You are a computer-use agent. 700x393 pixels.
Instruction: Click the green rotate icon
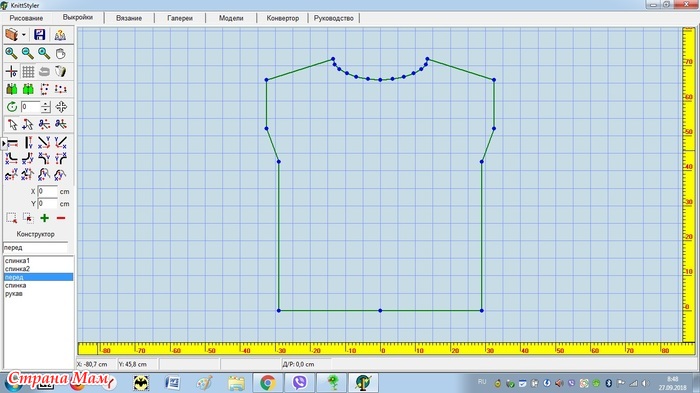pyautogui.click(x=12, y=107)
